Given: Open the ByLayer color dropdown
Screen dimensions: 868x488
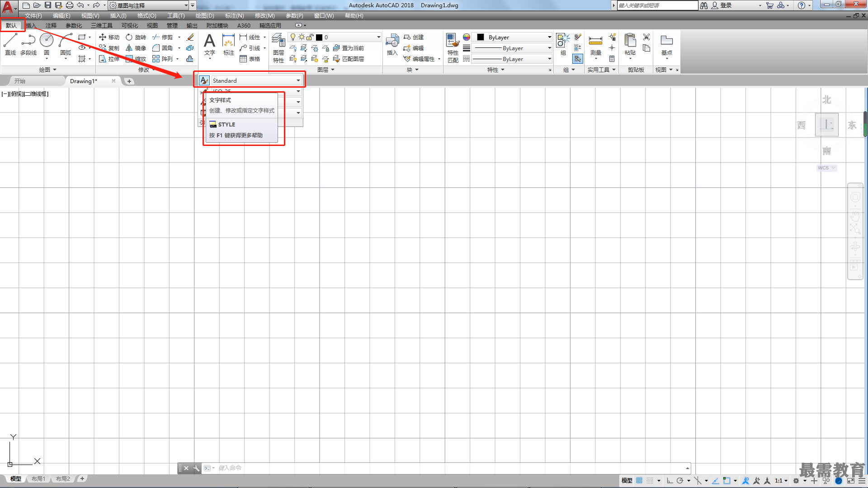Looking at the screenshot, I should pos(549,37).
